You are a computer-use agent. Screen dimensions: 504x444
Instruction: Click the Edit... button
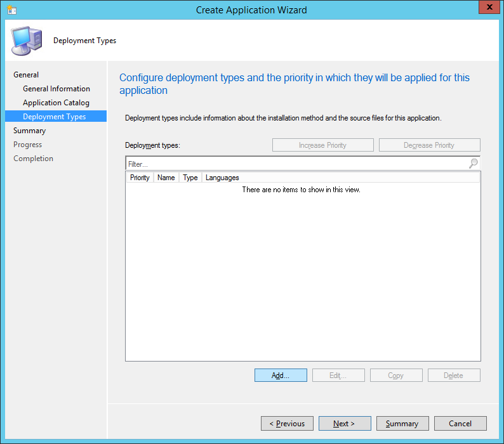pos(338,375)
